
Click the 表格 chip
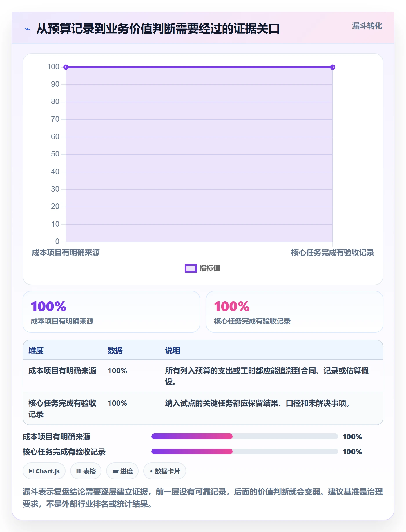coord(86,471)
